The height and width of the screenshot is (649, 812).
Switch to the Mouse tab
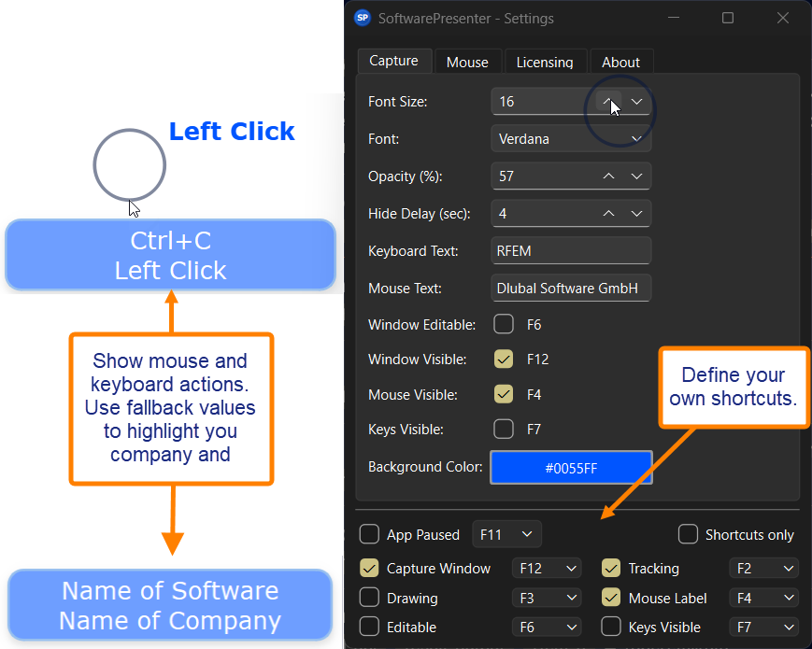pyautogui.click(x=467, y=62)
